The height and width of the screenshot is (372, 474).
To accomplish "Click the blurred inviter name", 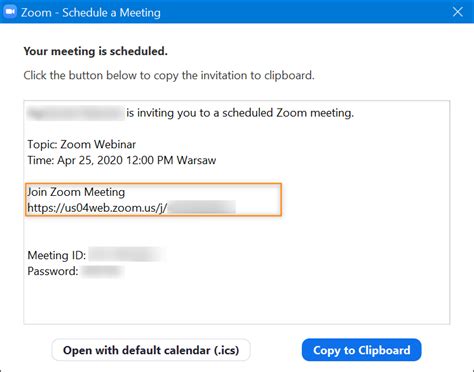I will tap(76, 113).
